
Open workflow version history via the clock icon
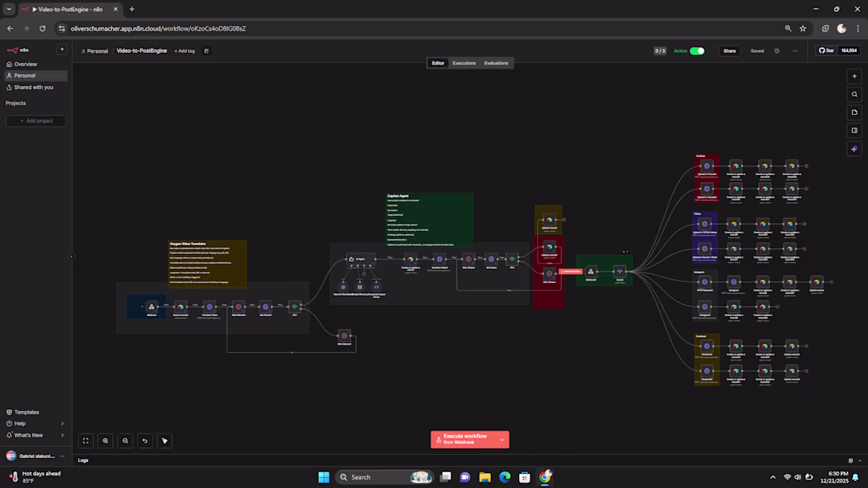click(776, 50)
